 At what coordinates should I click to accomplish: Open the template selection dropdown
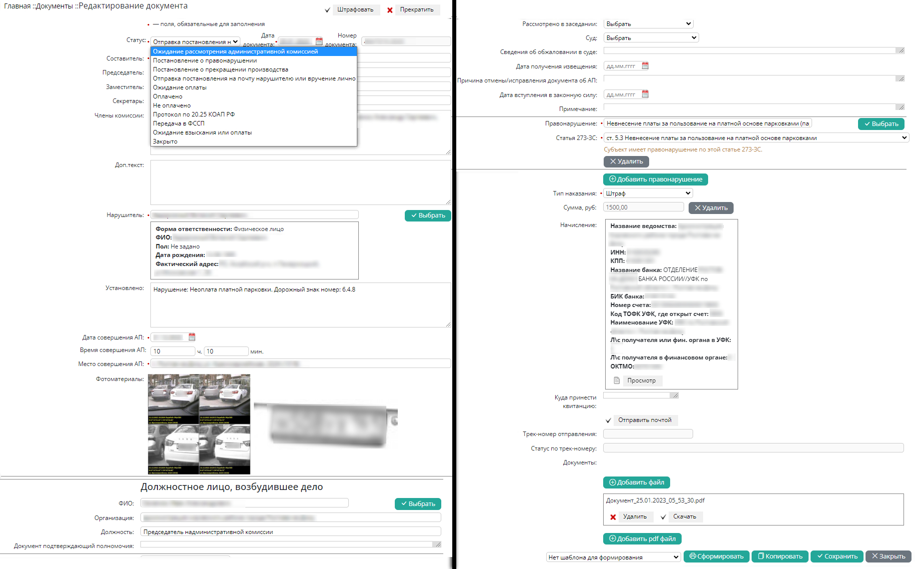point(613,557)
